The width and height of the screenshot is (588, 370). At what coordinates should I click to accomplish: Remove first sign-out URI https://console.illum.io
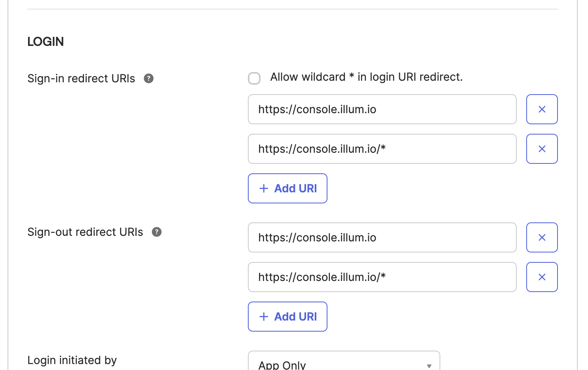(542, 237)
